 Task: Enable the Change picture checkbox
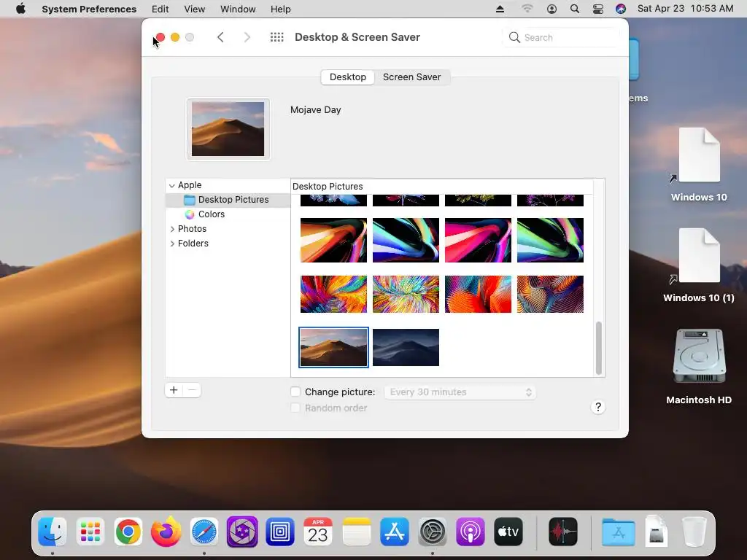click(x=295, y=392)
